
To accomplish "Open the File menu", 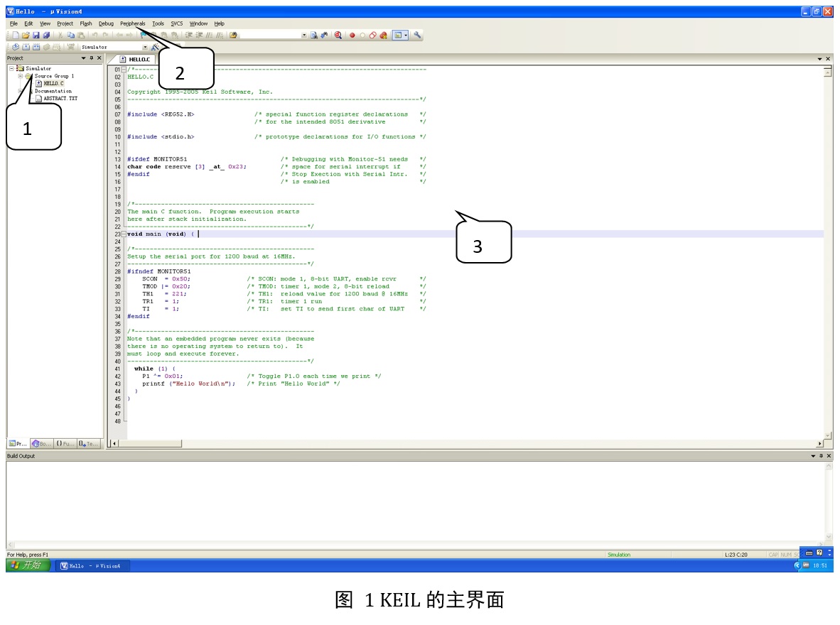I will (14, 23).
